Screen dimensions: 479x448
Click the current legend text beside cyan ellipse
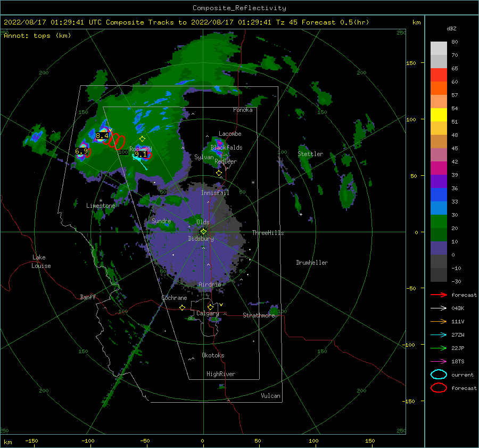[463, 374]
